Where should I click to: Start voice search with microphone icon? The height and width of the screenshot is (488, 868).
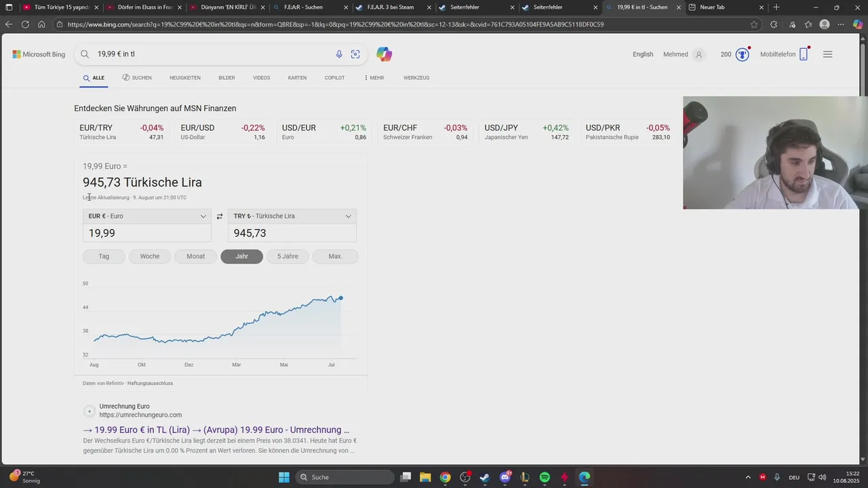[x=339, y=54]
